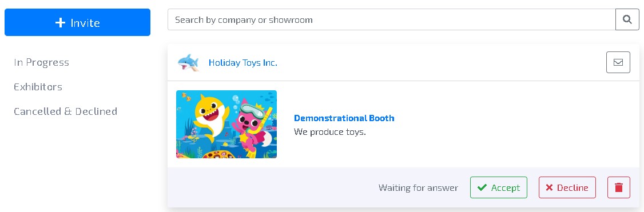Switch to the Exhibitors list
Image resolution: width=644 pixels, height=212 pixels.
coord(38,87)
